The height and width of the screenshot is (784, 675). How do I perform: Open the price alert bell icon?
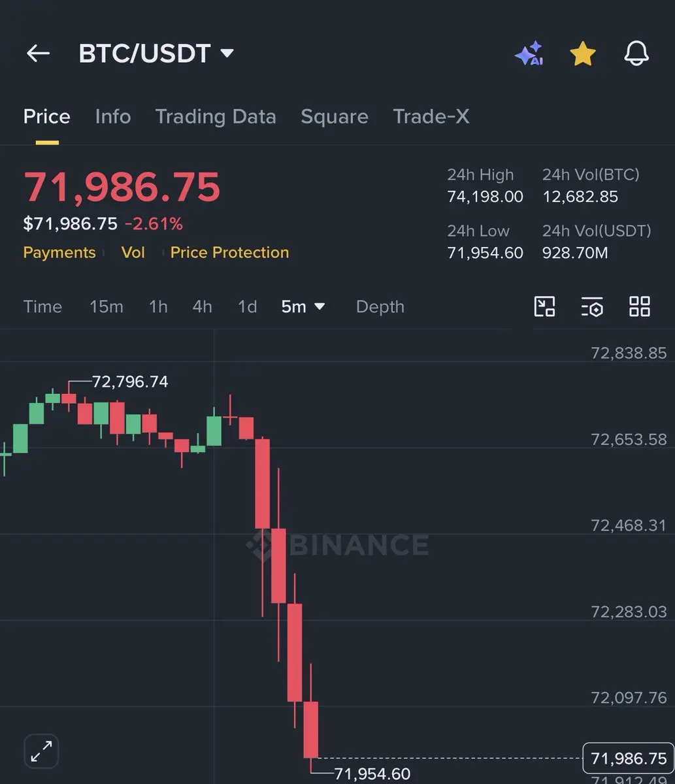point(636,54)
